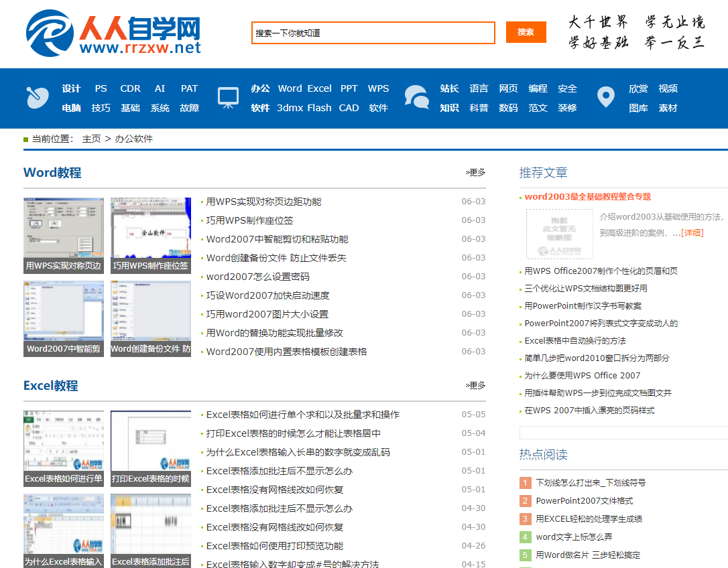Open thumbnail 巧用WPS制作座位签
728x568 pixels.
point(150,235)
